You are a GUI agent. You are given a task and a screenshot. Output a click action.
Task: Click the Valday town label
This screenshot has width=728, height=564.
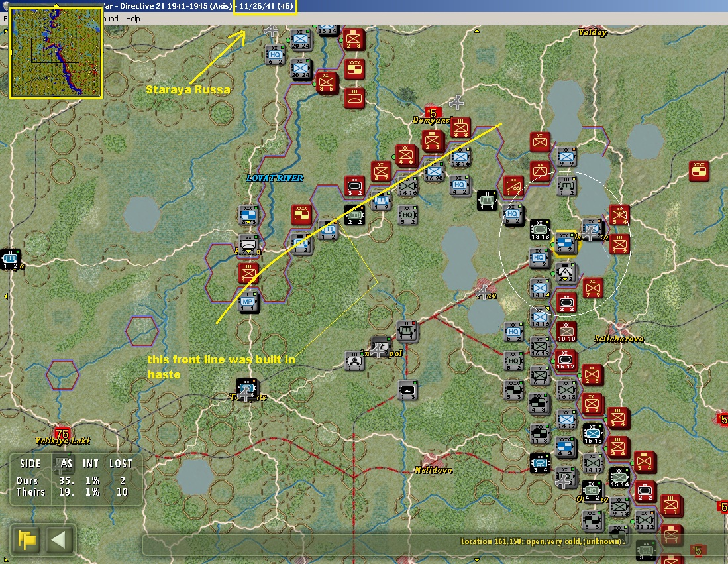593,32
